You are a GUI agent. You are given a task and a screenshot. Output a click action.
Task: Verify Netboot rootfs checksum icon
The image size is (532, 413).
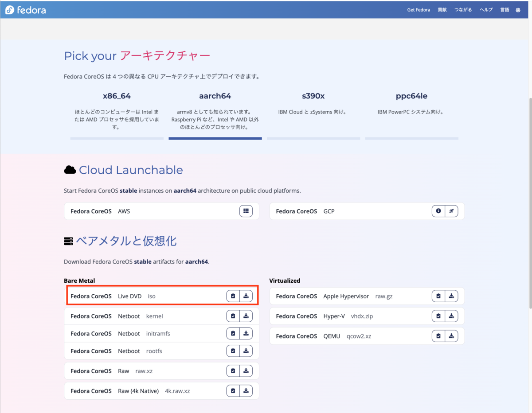tap(233, 351)
